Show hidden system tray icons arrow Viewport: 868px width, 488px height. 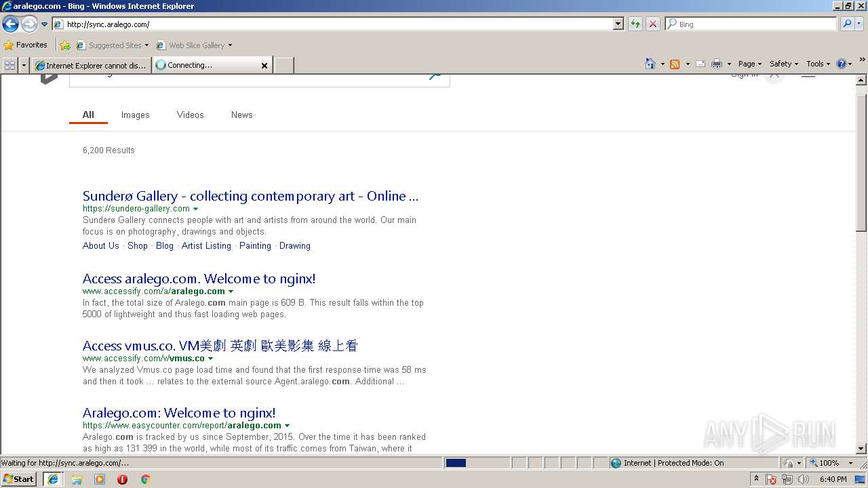756,479
